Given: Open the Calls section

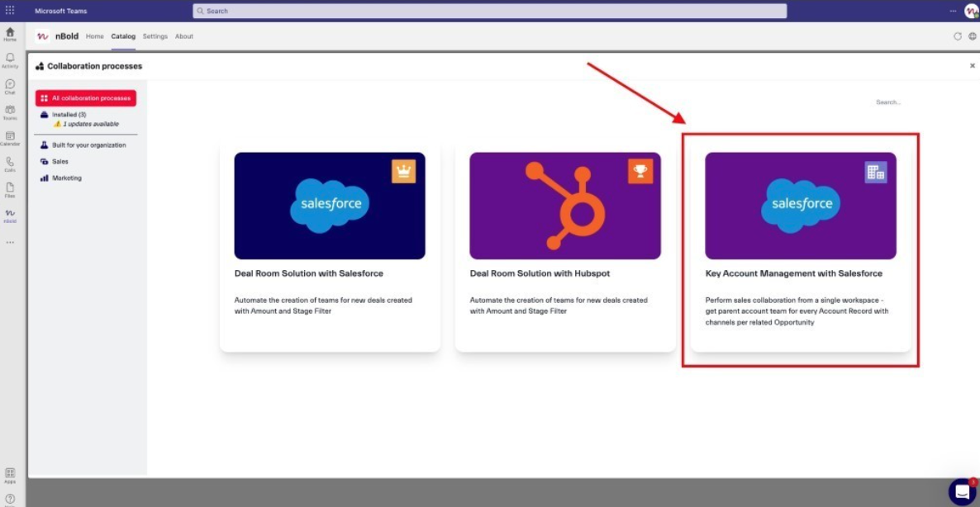Looking at the screenshot, I should pyautogui.click(x=10, y=163).
